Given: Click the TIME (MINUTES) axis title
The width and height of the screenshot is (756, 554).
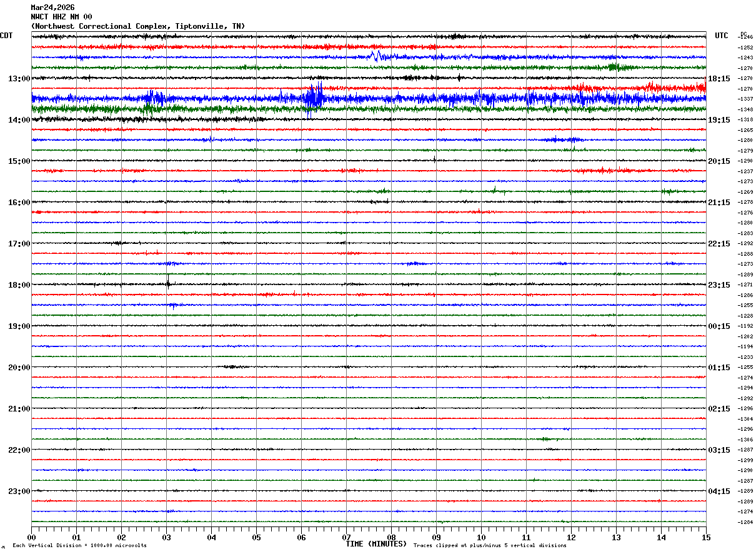Looking at the screenshot, I should coord(376,544).
